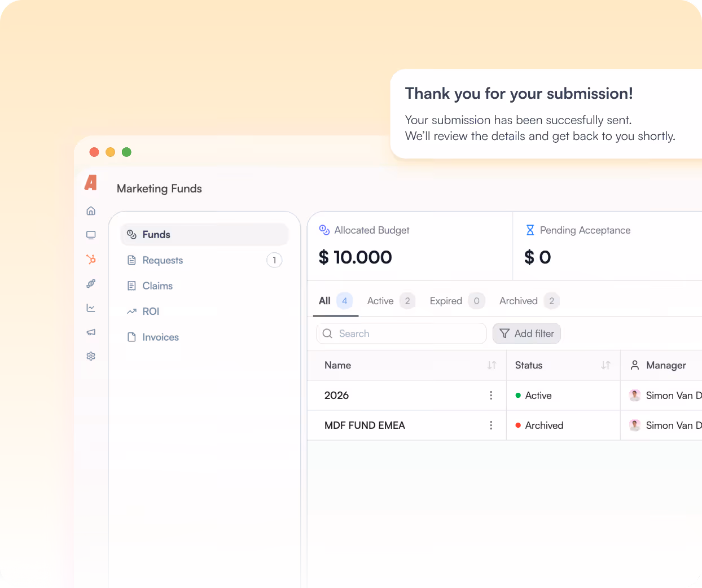Click the Add filter button

(526, 334)
